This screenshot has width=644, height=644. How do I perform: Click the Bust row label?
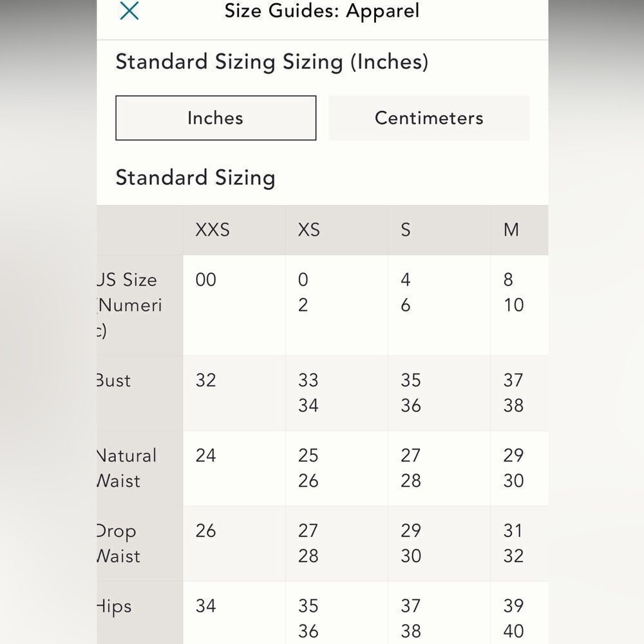point(114,381)
